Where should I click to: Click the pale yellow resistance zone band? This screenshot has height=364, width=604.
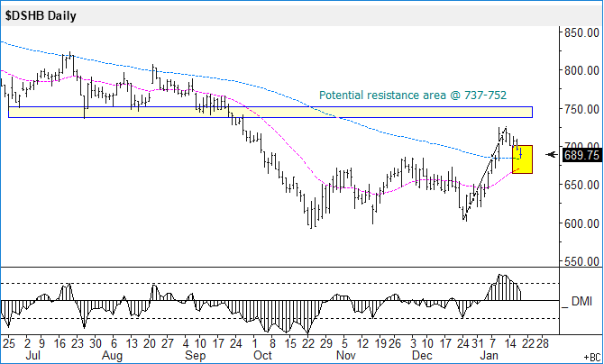(x=270, y=112)
